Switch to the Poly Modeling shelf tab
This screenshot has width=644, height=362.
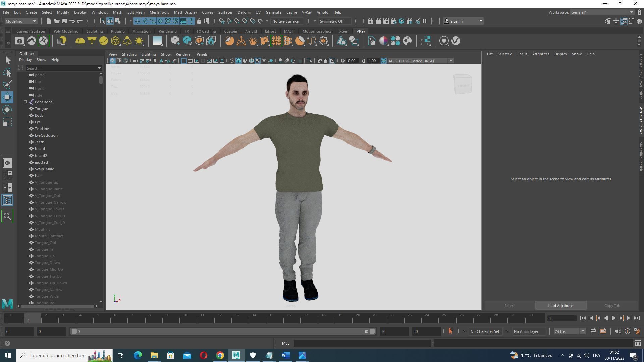point(66,31)
